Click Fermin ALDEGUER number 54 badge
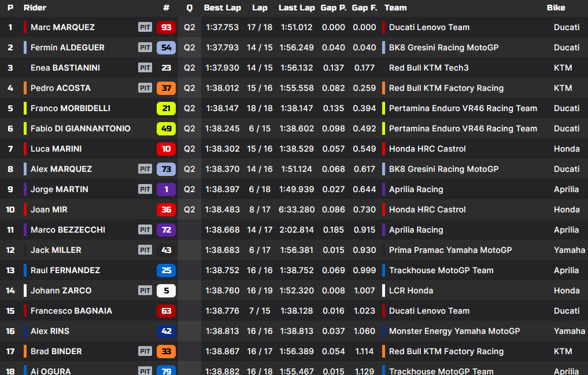 [x=166, y=47]
